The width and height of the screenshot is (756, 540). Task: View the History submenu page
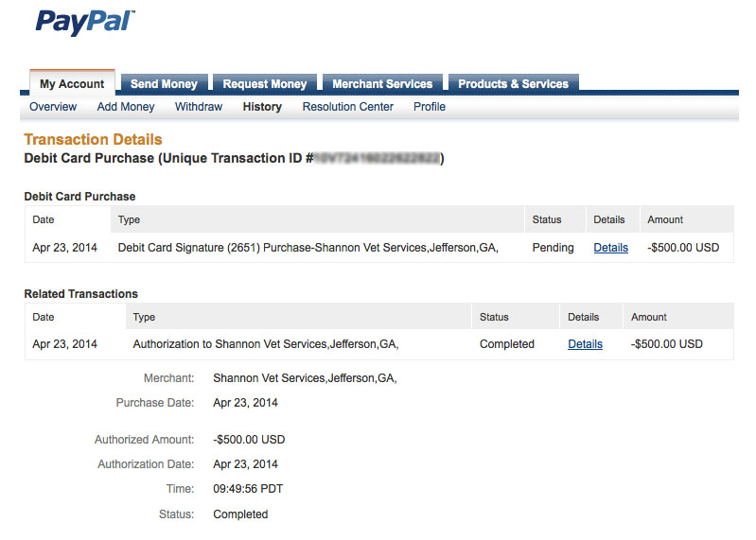click(x=262, y=107)
